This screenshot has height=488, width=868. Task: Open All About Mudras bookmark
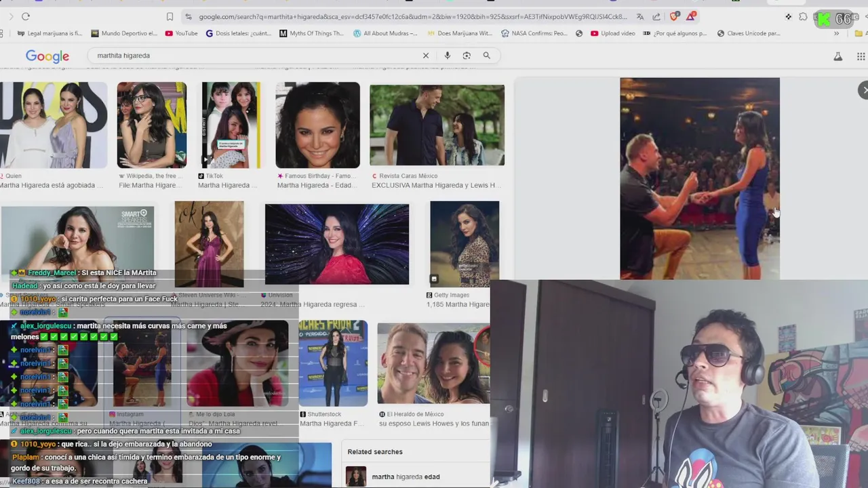pos(385,33)
